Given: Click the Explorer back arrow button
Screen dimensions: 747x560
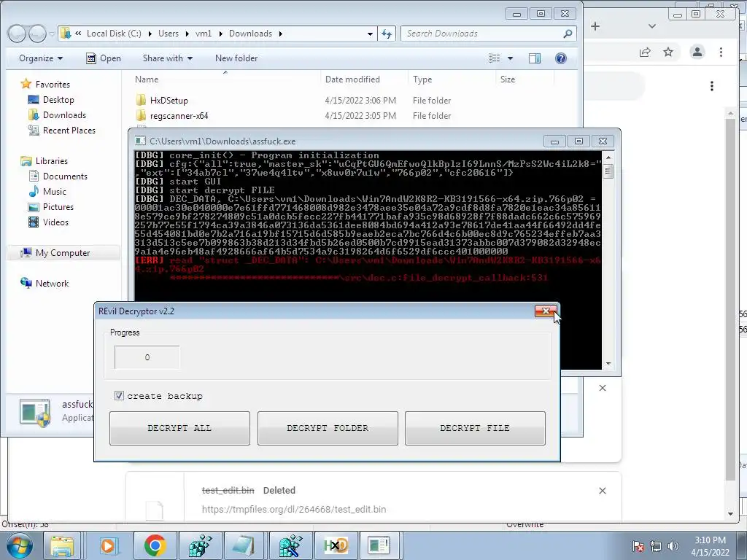Looking at the screenshot, I should click(x=17, y=34).
